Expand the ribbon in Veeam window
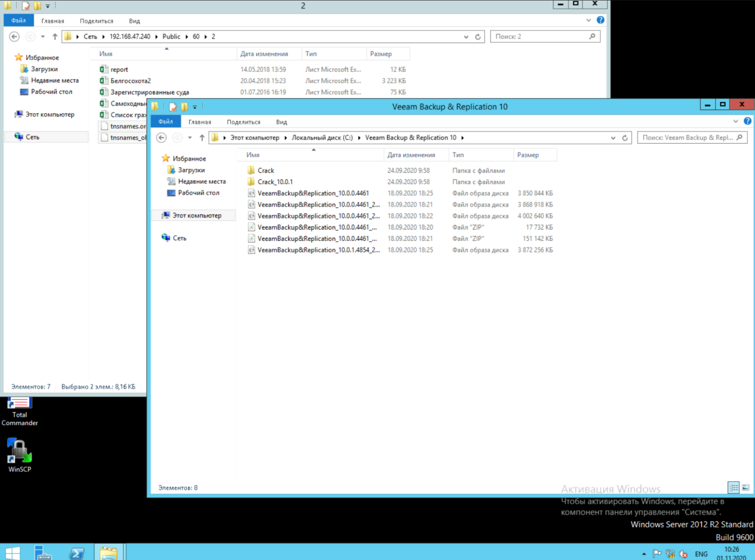This screenshot has width=755, height=560. [x=735, y=122]
